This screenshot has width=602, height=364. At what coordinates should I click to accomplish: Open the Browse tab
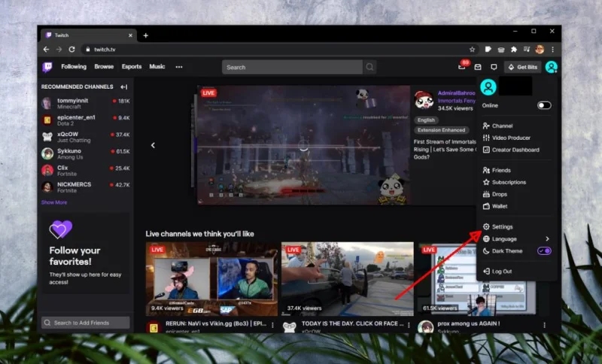click(104, 67)
